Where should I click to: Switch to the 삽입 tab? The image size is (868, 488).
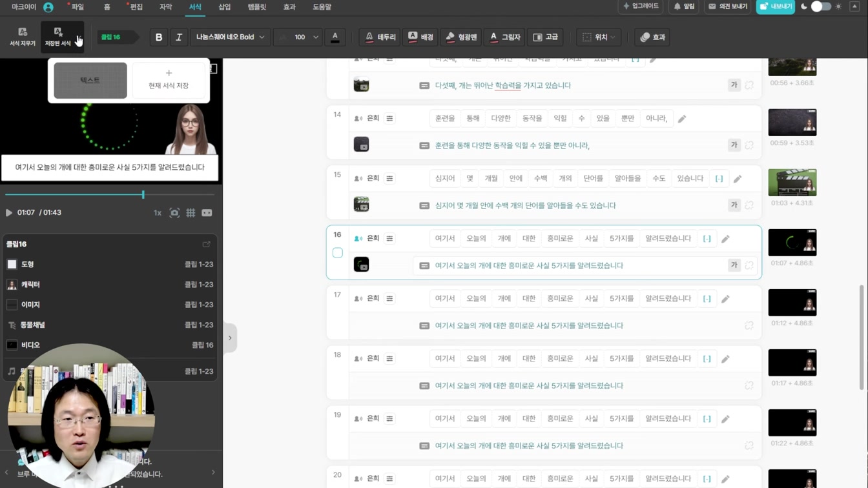(224, 7)
